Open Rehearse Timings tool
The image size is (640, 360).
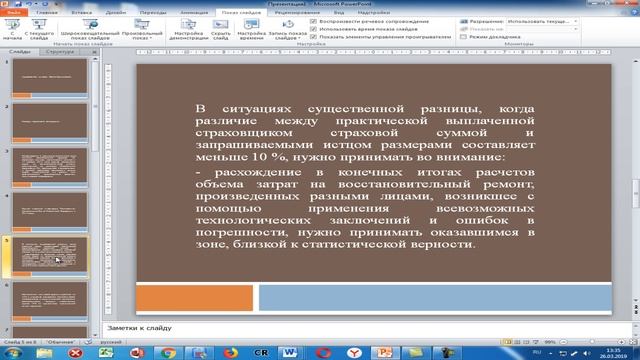point(251,29)
